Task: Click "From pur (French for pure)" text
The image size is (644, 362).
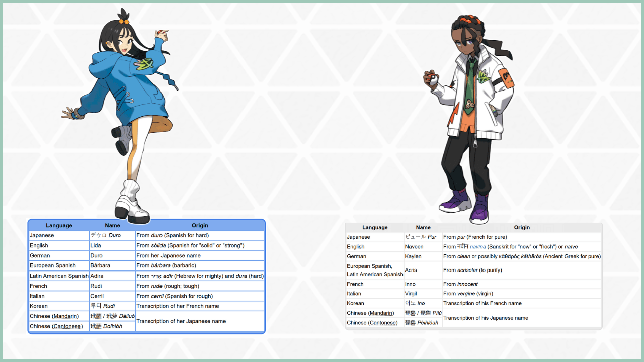Action: [x=475, y=237]
